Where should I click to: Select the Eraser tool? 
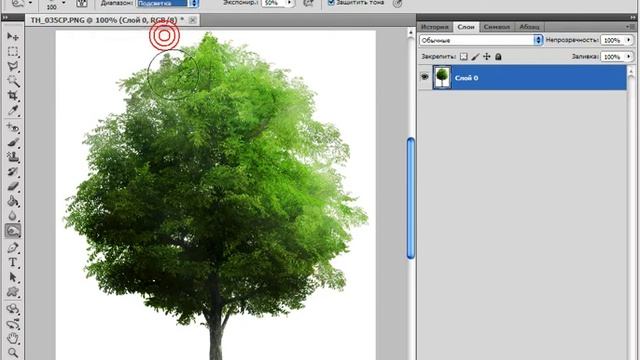[x=13, y=187]
